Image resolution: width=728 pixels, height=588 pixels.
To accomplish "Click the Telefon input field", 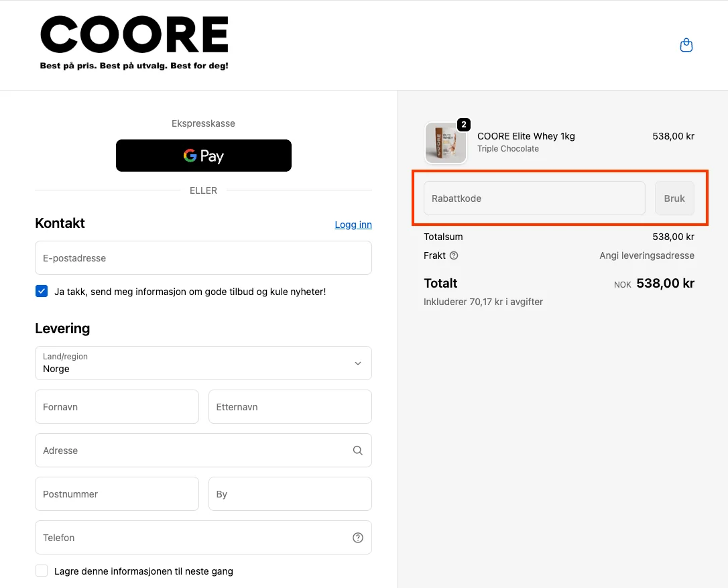I will pos(203,537).
